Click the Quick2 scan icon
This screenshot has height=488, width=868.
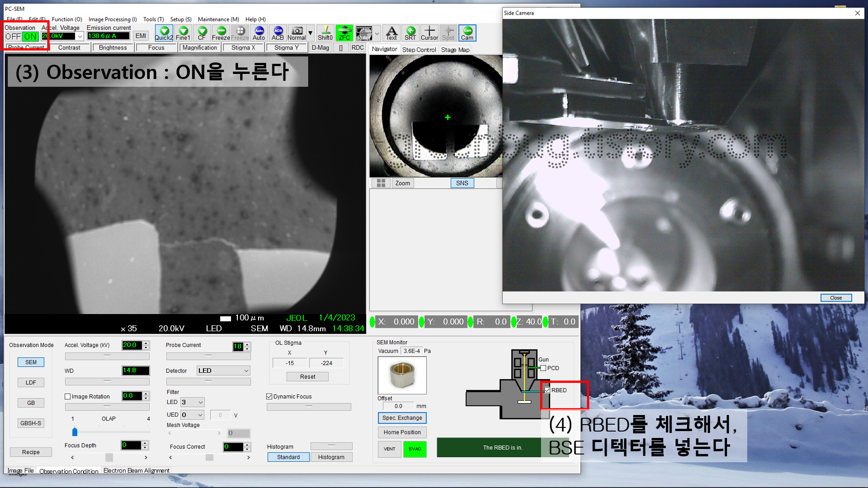pos(163,33)
